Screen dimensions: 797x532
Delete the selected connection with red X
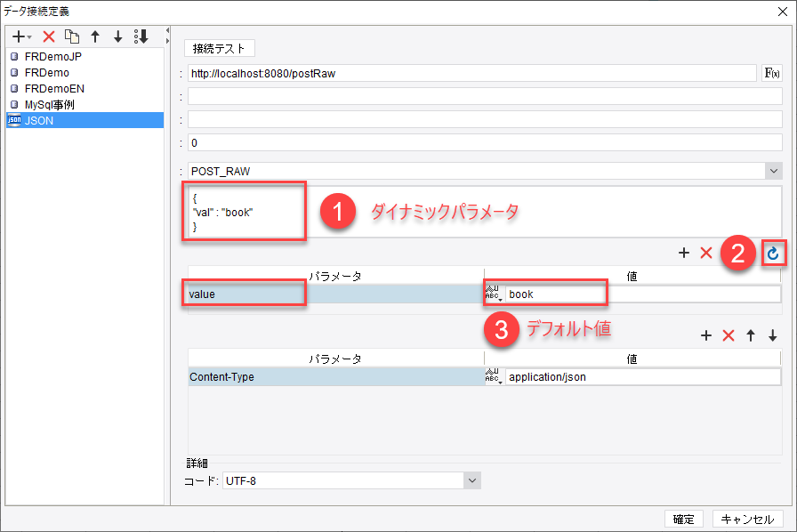click(49, 36)
